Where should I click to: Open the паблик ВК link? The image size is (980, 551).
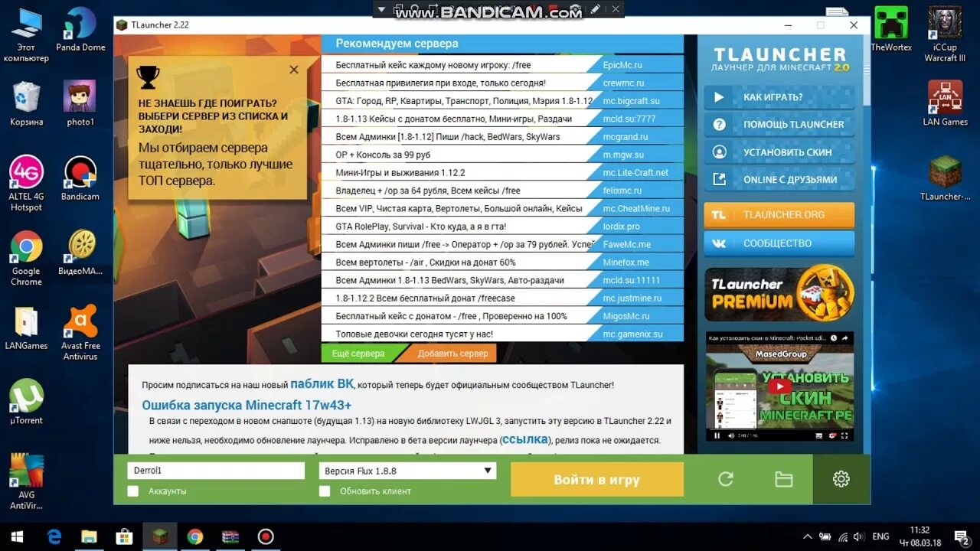click(x=322, y=384)
